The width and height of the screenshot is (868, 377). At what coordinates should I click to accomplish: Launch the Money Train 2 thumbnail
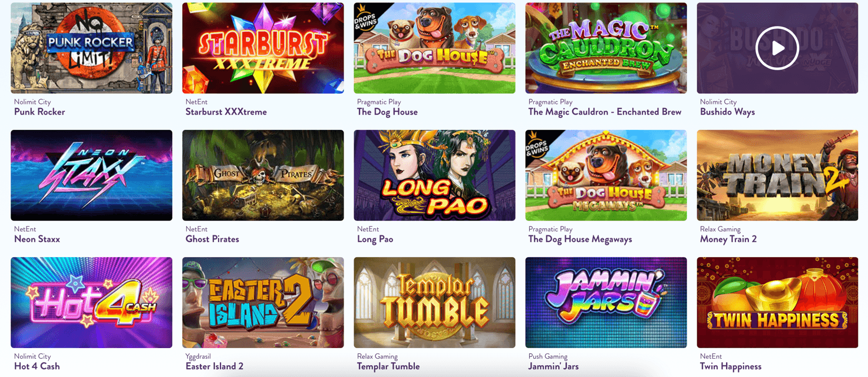point(777,175)
